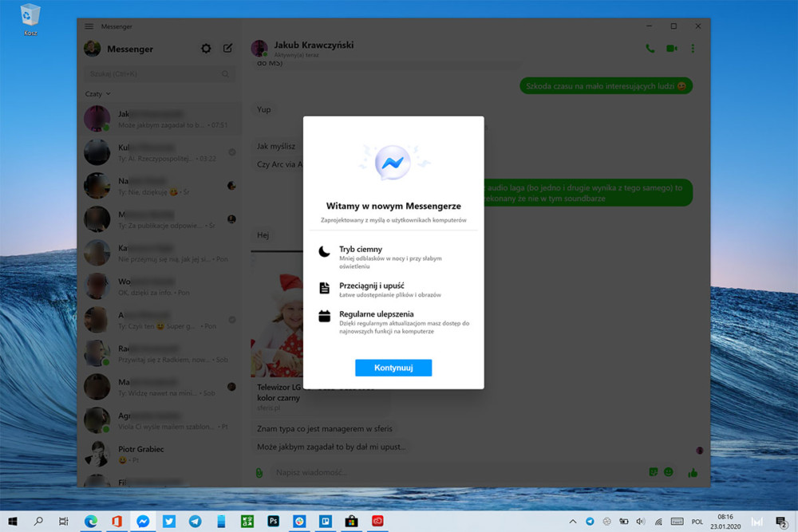Open the conversation options three-dot menu
This screenshot has height=532, width=798.
tap(693, 49)
